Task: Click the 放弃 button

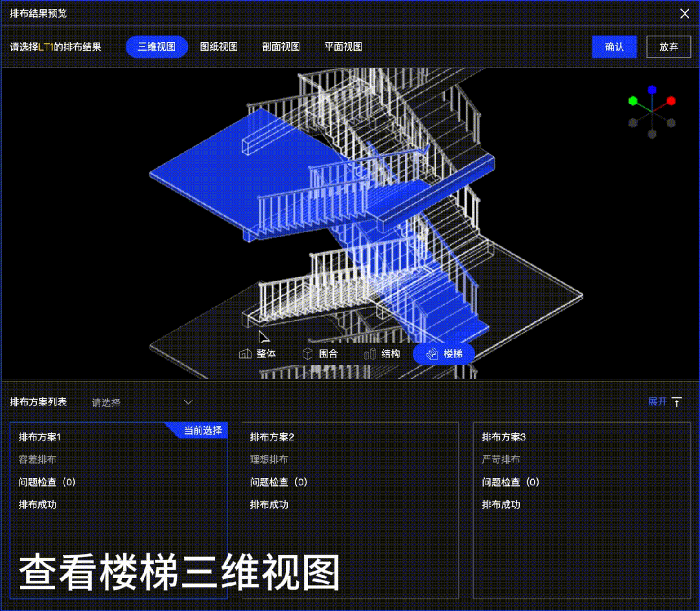Action: 668,47
